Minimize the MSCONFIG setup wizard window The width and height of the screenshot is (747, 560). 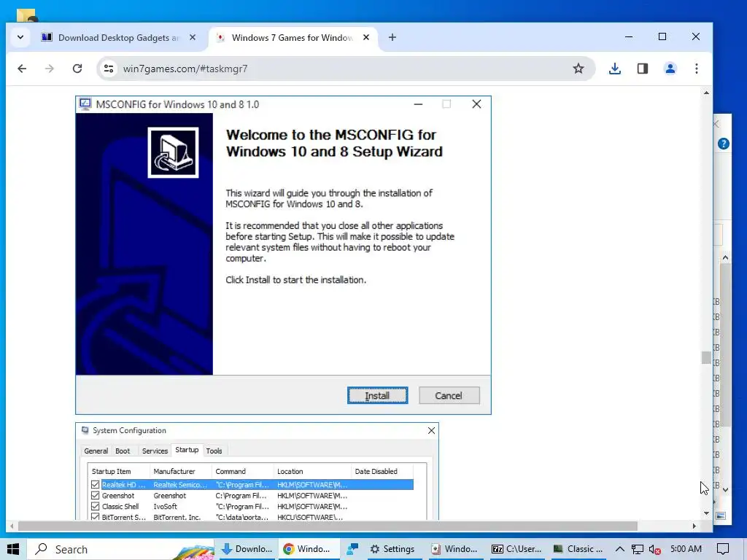(x=418, y=104)
